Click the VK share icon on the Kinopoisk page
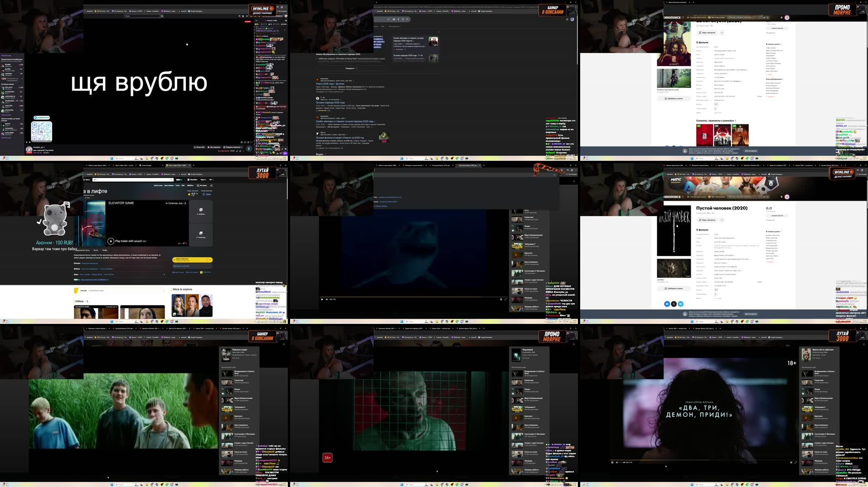The width and height of the screenshot is (868, 487). click(x=667, y=304)
